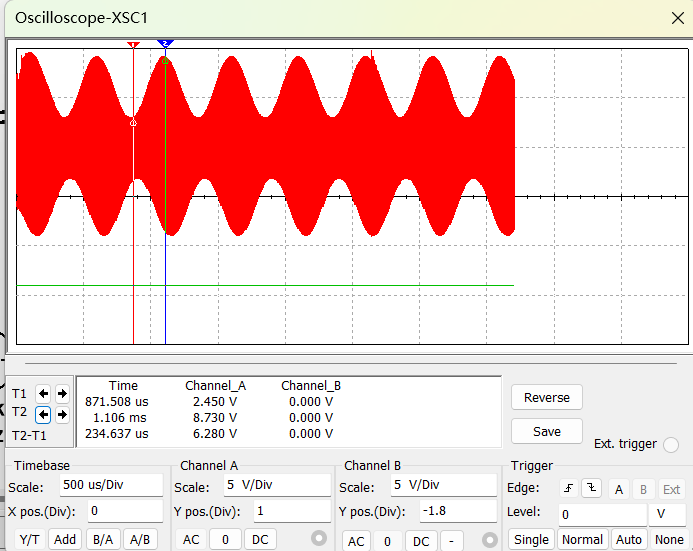Move cursor T1 right with arrow
693x551 pixels.
(62, 393)
